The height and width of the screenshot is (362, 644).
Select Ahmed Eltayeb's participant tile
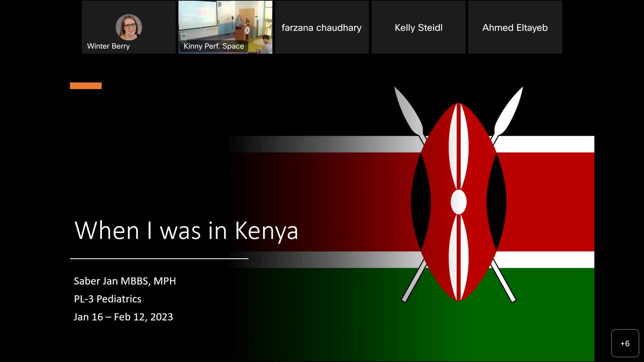[x=515, y=27]
